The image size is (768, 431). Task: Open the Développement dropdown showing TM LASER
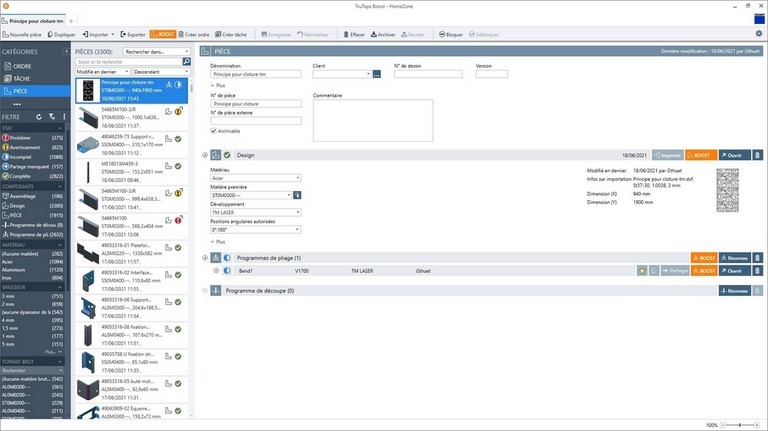click(256, 212)
